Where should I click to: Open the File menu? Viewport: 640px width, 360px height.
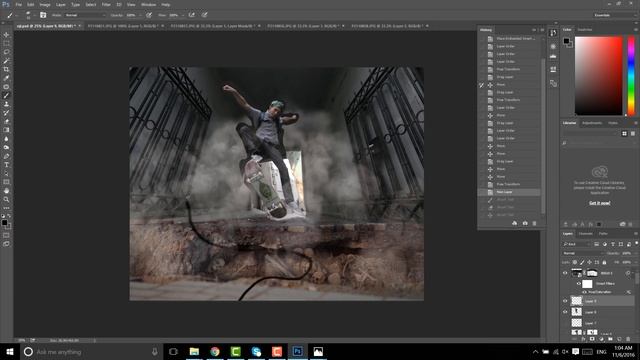[18, 4]
